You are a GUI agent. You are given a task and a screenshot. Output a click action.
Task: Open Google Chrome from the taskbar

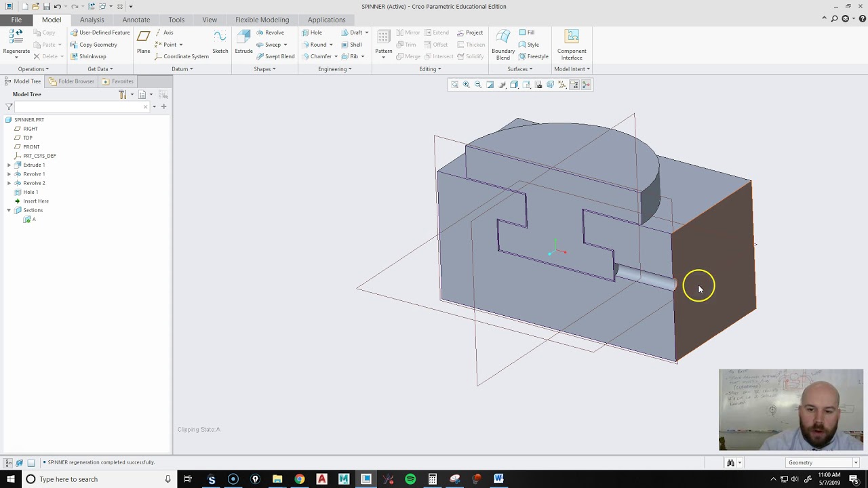tap(299, 479)
